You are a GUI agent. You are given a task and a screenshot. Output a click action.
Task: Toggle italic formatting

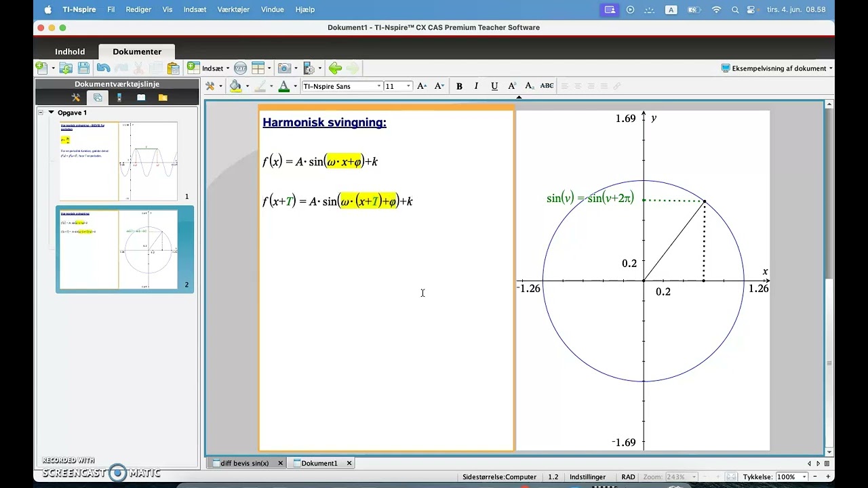tap(476, 86)
